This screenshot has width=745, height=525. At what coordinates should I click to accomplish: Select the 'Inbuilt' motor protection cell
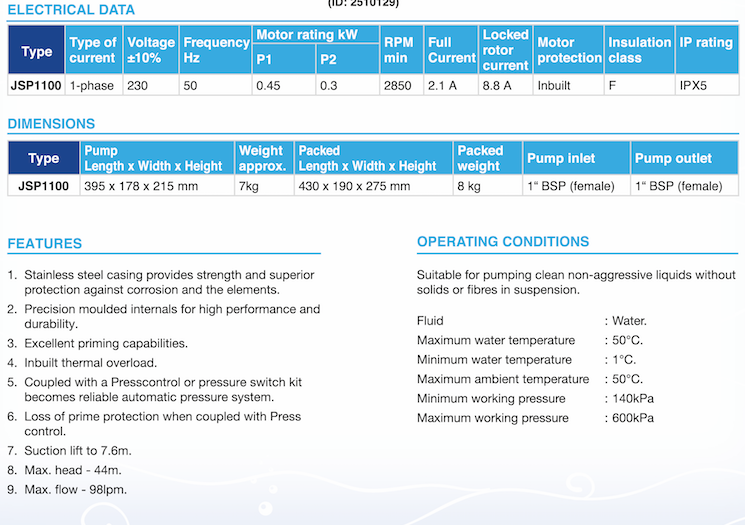[x=569, y=86]
